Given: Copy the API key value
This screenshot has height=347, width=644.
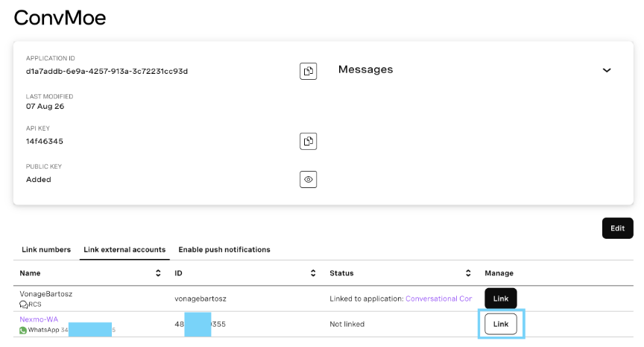Looking at the screenshot, I should coord(308,141).
